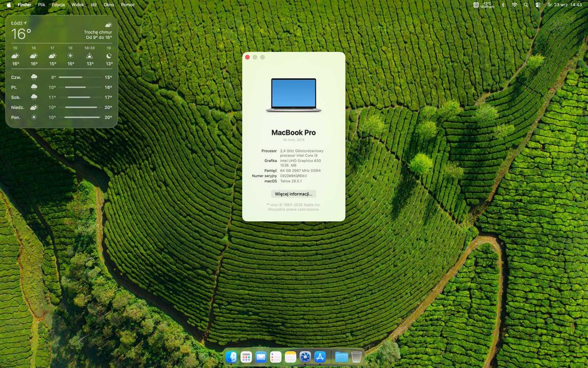Click the Pon. forecast row
The width and height of the screenshot is (588, 368).
point(62,118)
